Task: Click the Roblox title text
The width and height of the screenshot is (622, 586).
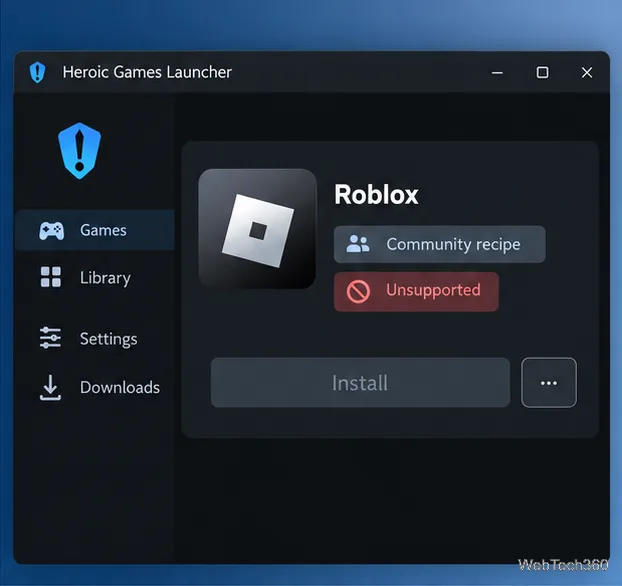Action: [376, 194]
